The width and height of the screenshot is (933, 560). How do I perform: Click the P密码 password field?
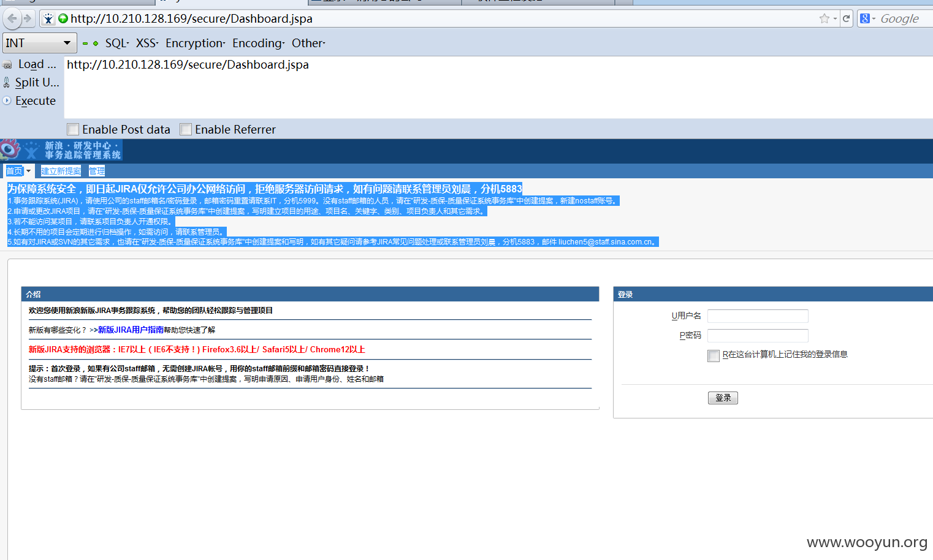click(x=758, y=336)
